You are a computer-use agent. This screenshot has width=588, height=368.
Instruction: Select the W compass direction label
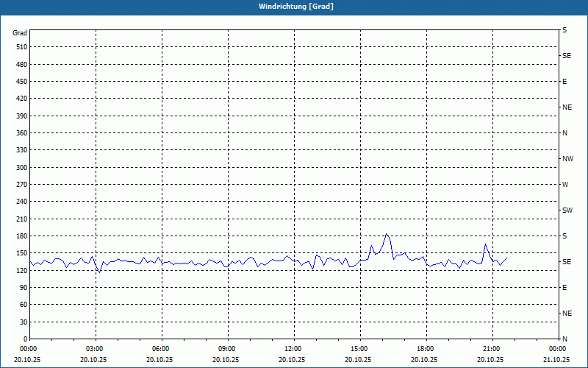tap(565, 185)
